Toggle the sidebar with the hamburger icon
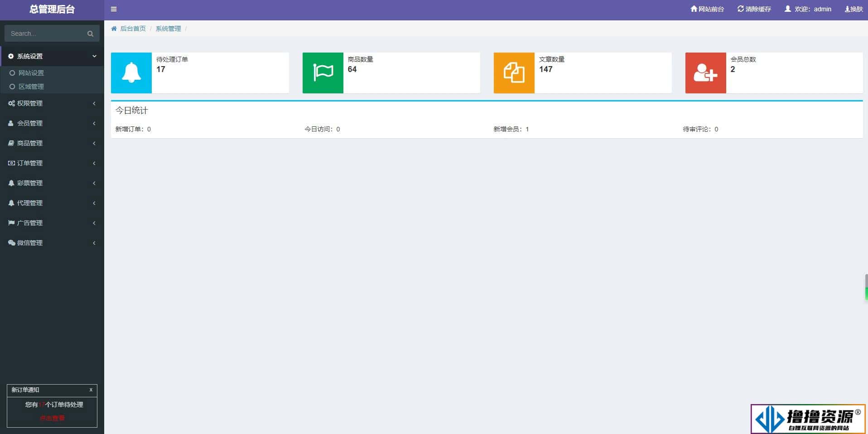Image resolution: width=868 pixels, height=434 pixels. 114,9
